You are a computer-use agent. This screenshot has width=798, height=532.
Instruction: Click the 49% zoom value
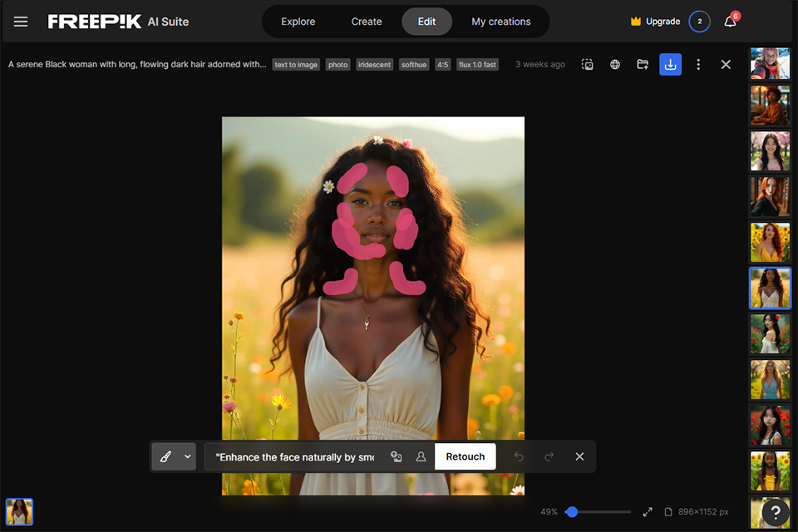click(549, 512)
